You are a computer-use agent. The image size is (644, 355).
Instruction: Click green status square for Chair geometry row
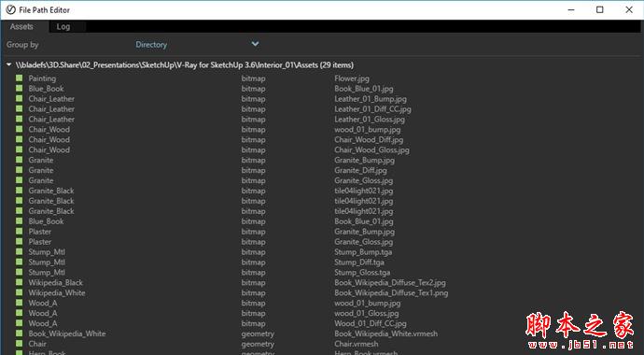pos(19,344)
